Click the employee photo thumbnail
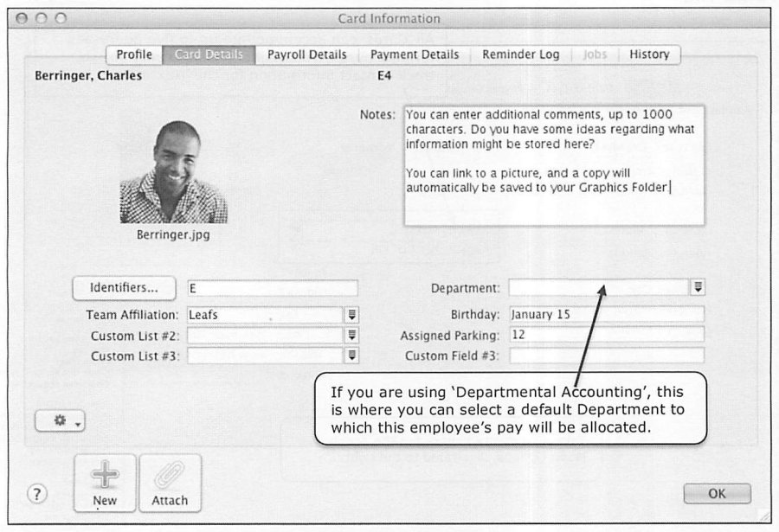This screenshot has width=779, height=532. coord(173,172)
